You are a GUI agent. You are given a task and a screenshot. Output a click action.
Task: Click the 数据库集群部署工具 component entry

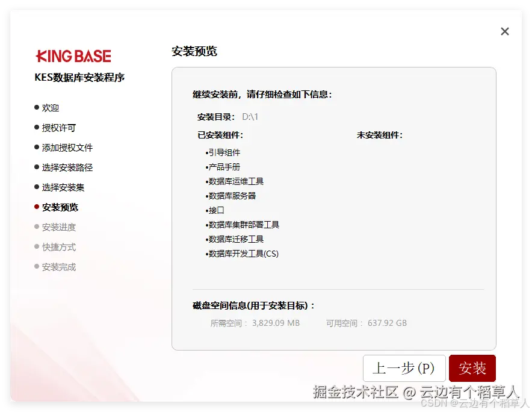(x=243, y=225)
